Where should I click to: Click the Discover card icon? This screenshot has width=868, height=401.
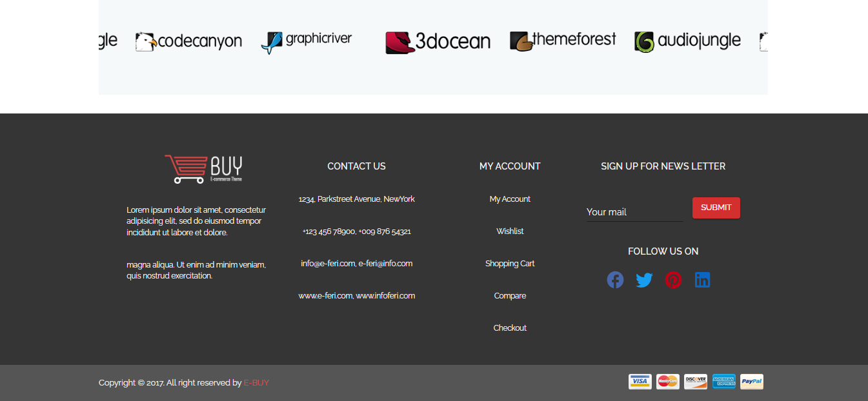696,381
